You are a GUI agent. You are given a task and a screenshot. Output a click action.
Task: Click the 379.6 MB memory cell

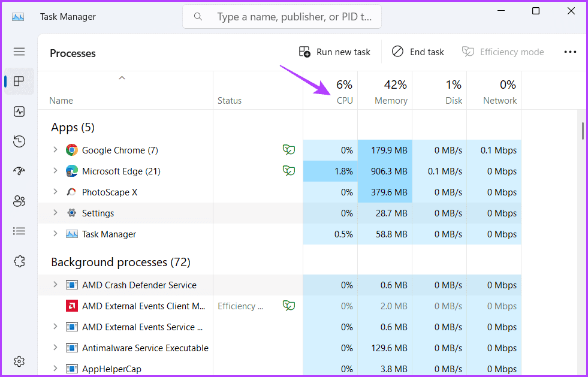pyautogui.click(x=385, y=192)
